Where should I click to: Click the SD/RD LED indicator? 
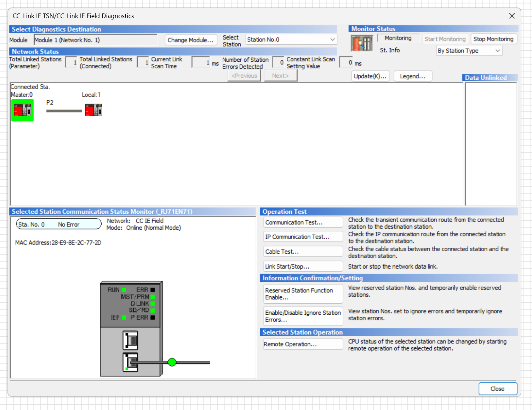[x=153, y=310]
